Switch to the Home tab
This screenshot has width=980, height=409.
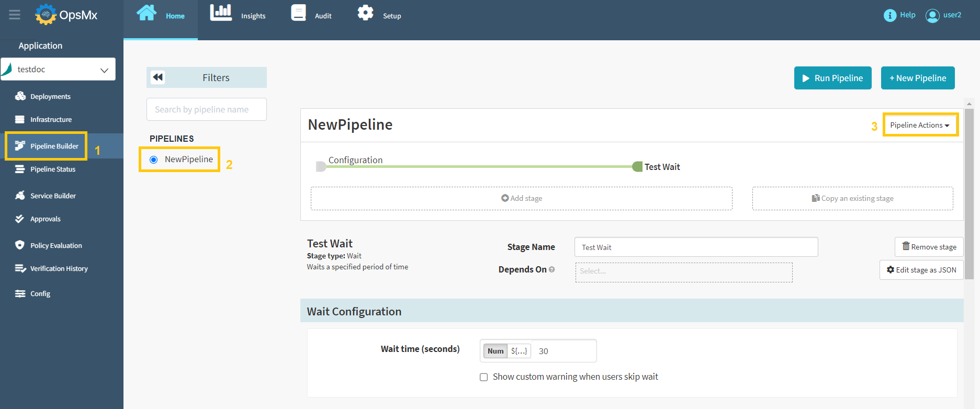click(161, 16)
